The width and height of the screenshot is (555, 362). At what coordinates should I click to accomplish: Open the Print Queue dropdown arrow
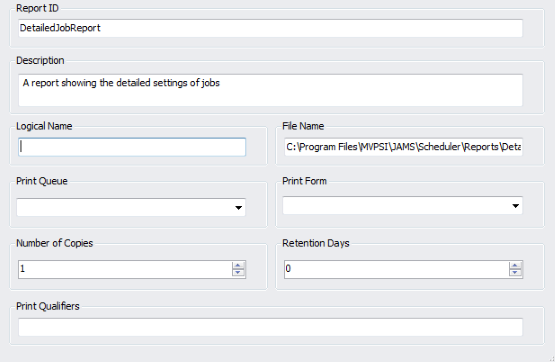pos(239,208)
